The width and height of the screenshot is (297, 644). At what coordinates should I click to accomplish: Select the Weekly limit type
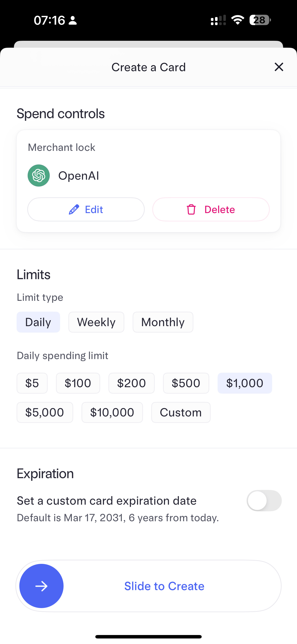click(x=96, y=322)
